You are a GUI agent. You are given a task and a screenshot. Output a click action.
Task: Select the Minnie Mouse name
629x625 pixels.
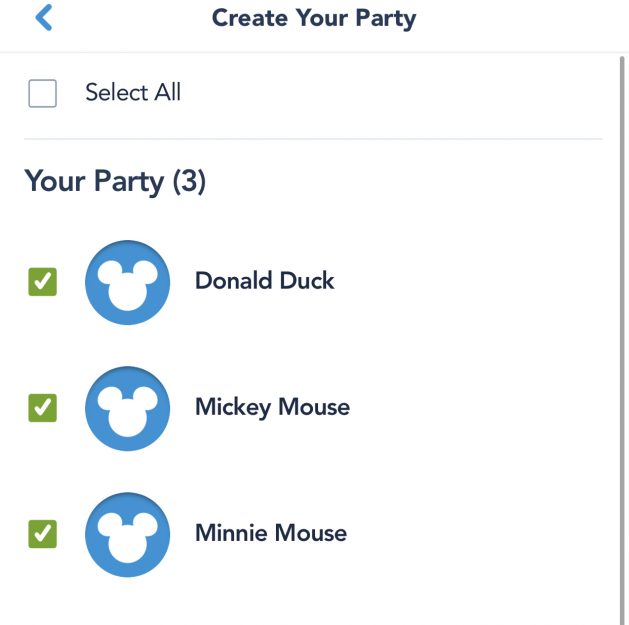[271, 533]
